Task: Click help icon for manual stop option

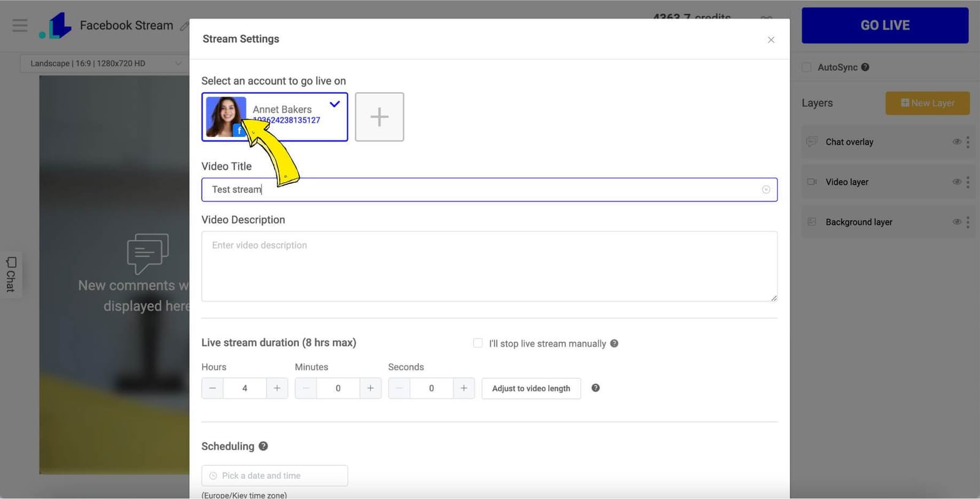Action: [x=614, y=343]
